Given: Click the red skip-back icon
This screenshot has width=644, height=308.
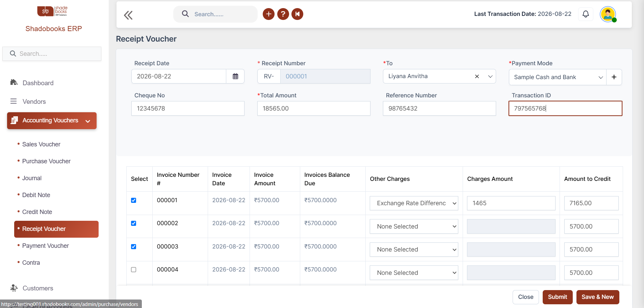Looking at the screenshot, I should point(297,14).
